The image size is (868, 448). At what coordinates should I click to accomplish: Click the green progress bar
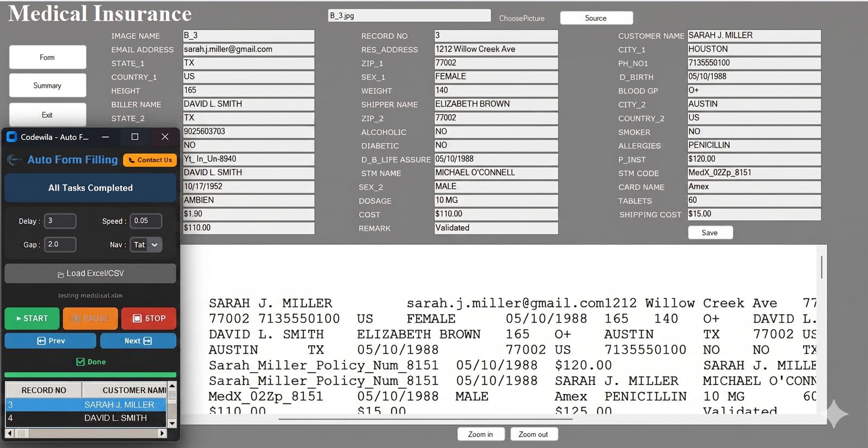[90, 375]
